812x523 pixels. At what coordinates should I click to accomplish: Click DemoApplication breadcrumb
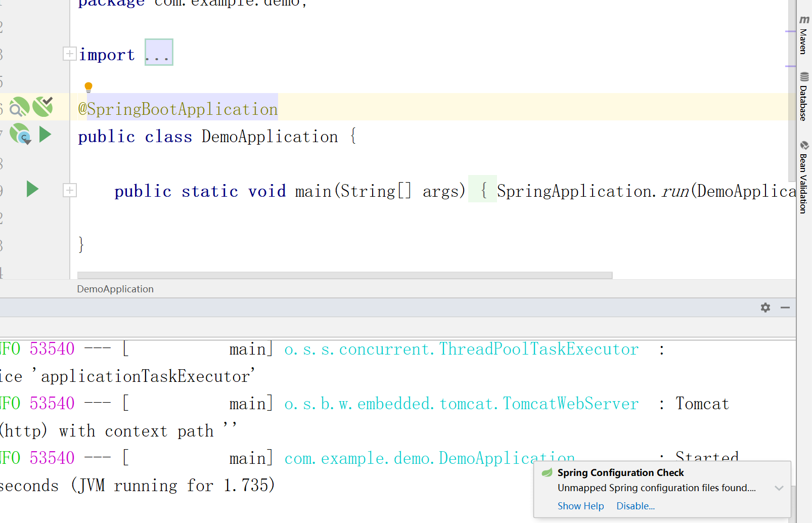click(x=115, y=289)
